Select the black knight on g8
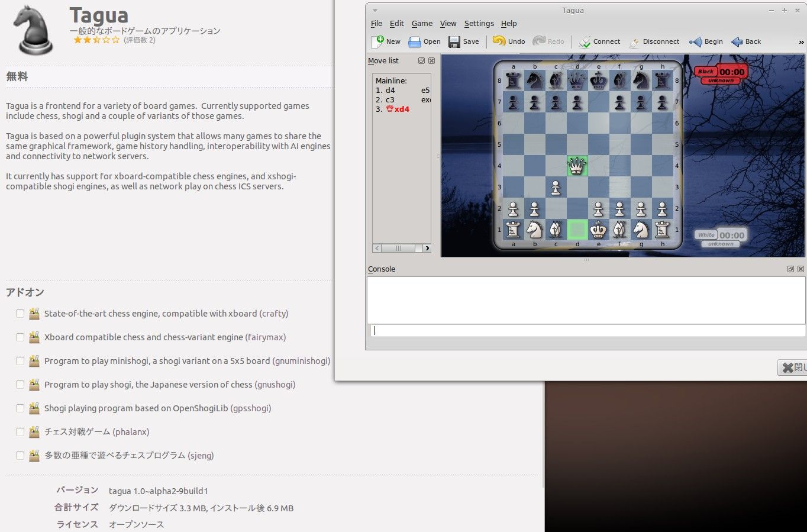Image resolution: width=807 pixels, height=532 pixels. (x=641, y=80)
